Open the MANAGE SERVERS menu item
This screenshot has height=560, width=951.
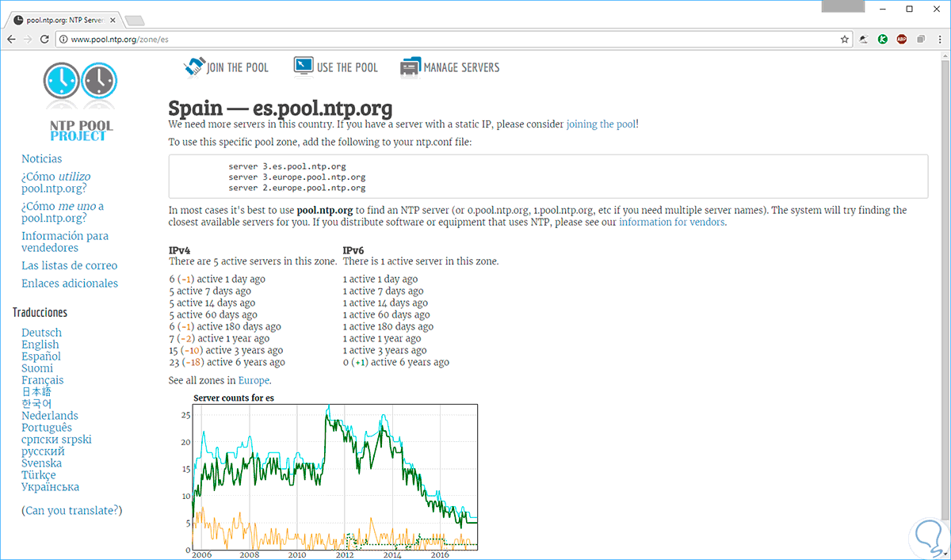tap(461, 67)
